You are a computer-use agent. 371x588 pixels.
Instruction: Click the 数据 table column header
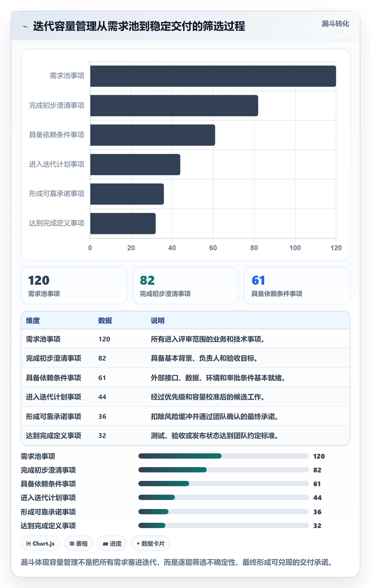(x=105, y=321)
